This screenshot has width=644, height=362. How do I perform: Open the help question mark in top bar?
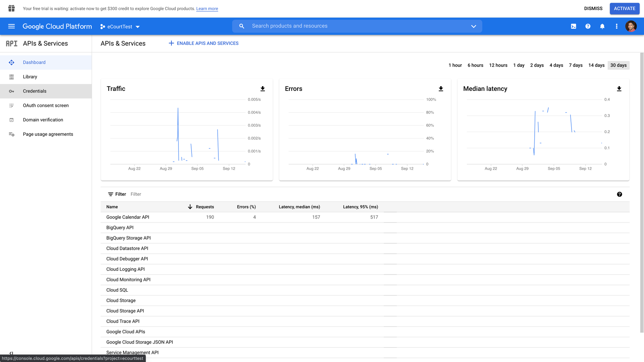tap(588, 26)
